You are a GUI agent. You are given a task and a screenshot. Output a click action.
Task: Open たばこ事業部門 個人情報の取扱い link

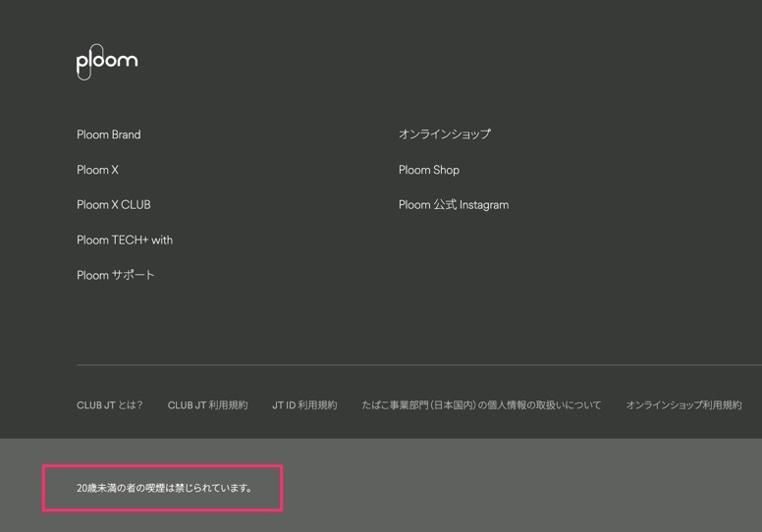[x=481, y=404]
